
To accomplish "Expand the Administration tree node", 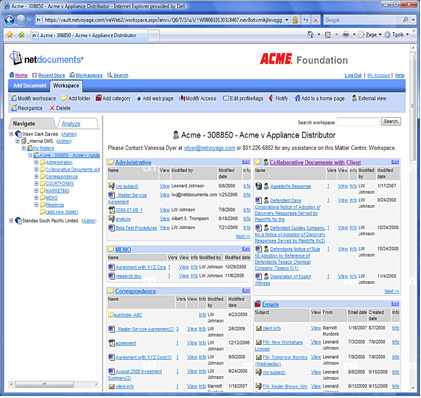I will [x=36, y=162].
